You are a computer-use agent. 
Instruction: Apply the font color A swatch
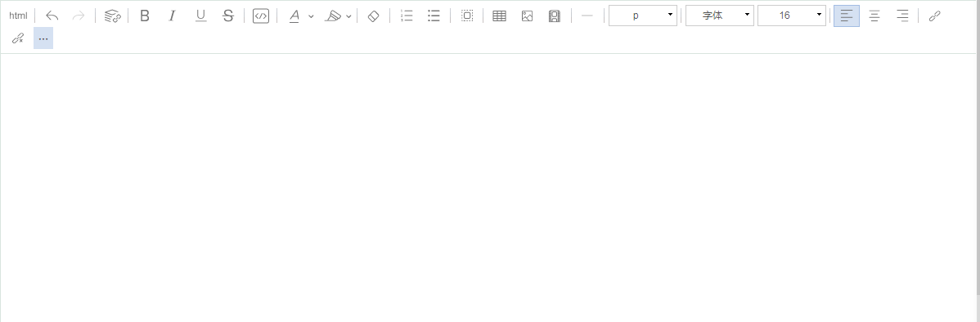click(294, 16)
